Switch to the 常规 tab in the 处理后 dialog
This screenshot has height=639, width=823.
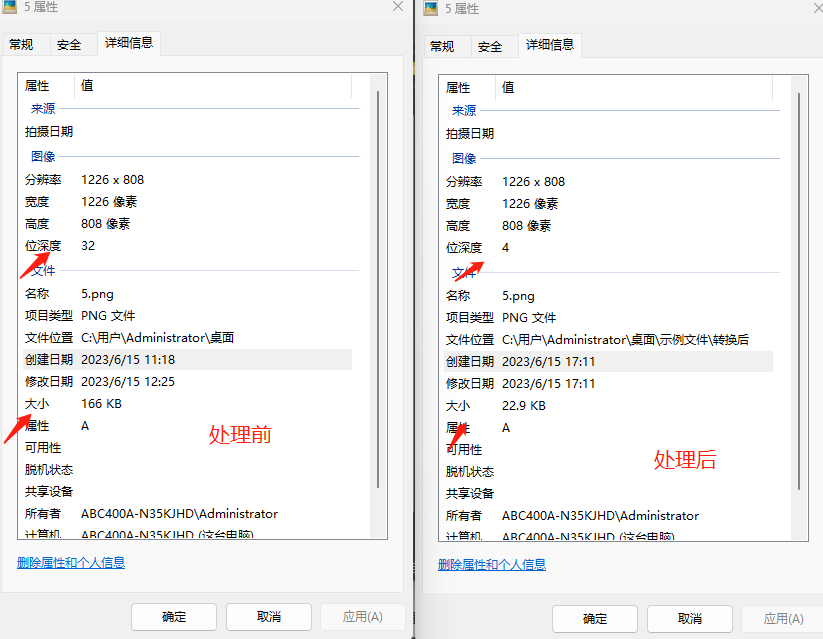coord(445,46)
